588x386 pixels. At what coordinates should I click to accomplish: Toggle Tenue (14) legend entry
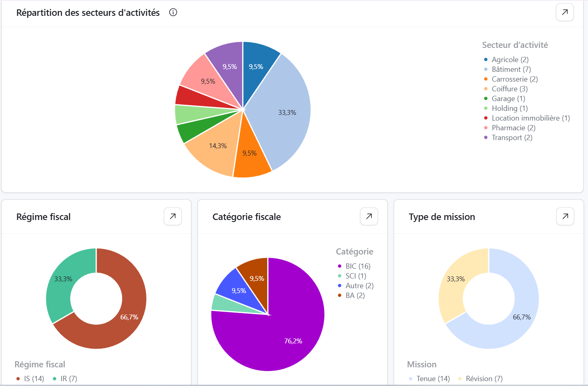coord(429,379)
